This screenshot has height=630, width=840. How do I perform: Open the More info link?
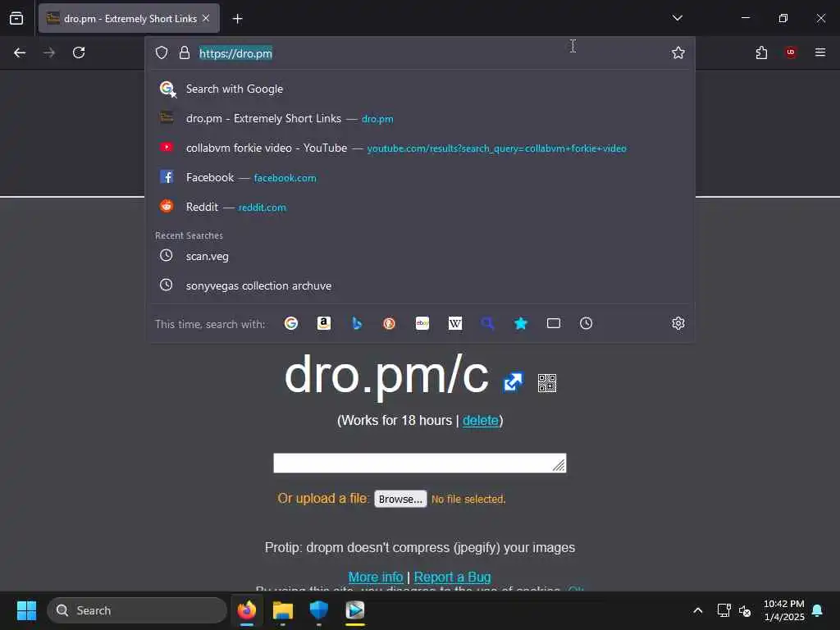point(376,577)
